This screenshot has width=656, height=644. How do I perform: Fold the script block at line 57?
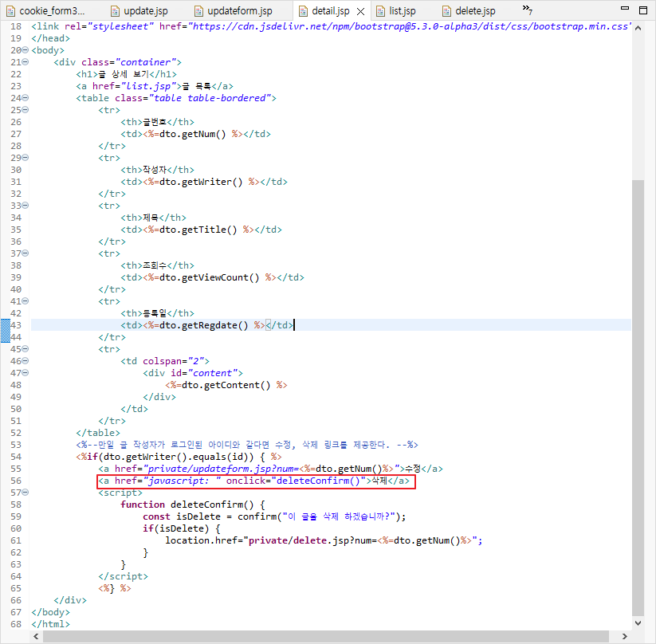click(x=26, y=493)
